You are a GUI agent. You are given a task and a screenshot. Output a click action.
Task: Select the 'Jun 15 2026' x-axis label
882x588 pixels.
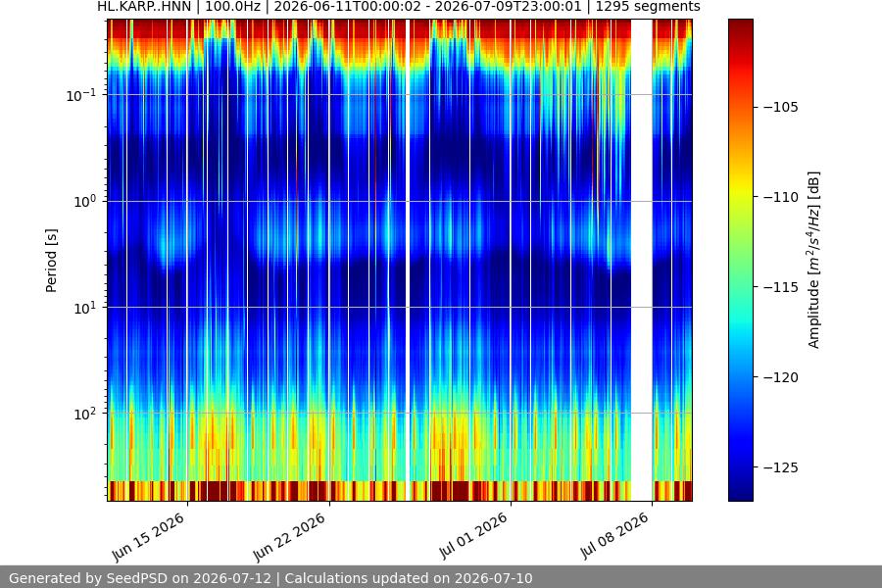(x=149, y=537)
